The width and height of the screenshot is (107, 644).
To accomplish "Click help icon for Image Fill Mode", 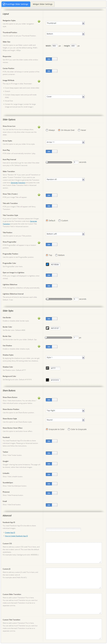I will click(39, 81).
